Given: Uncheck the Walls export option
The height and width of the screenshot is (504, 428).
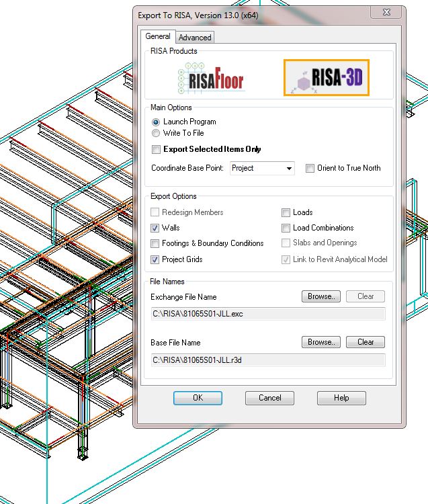Looking at the screenshot, I should click(155, 228).
